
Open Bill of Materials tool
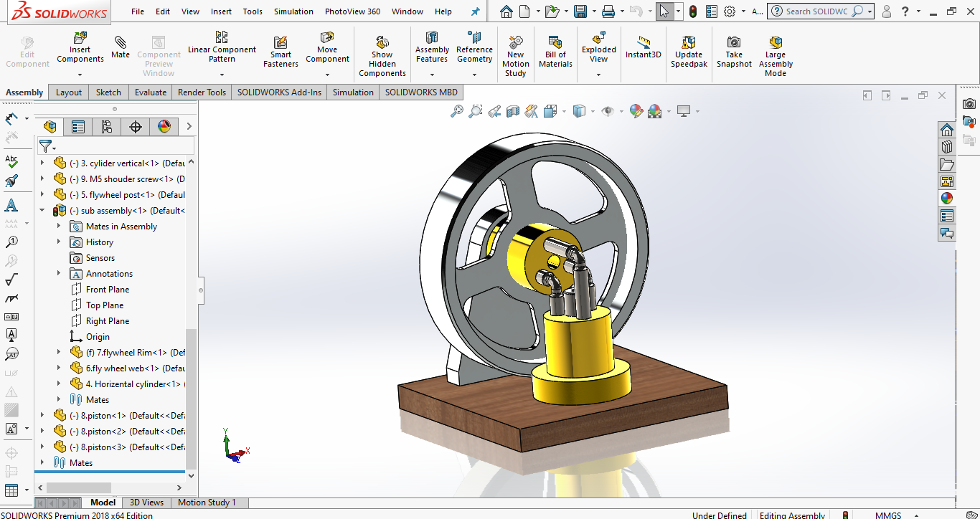coord(555,52)
